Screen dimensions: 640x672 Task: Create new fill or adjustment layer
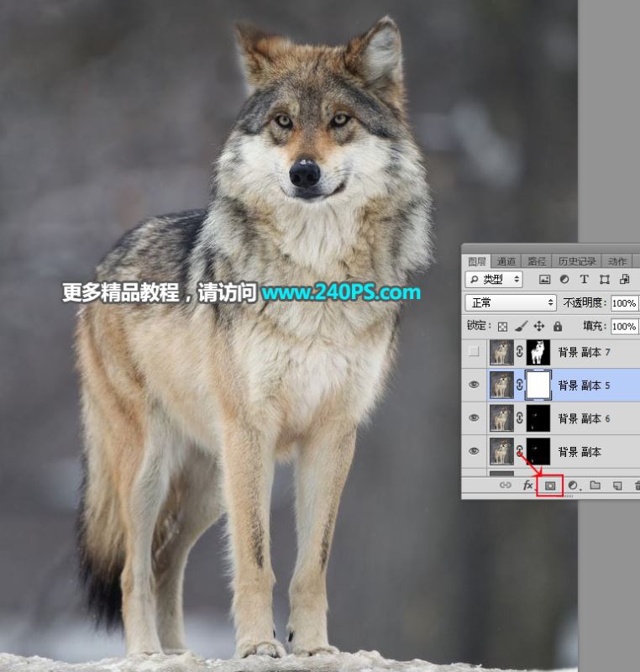tap(574, 486)
